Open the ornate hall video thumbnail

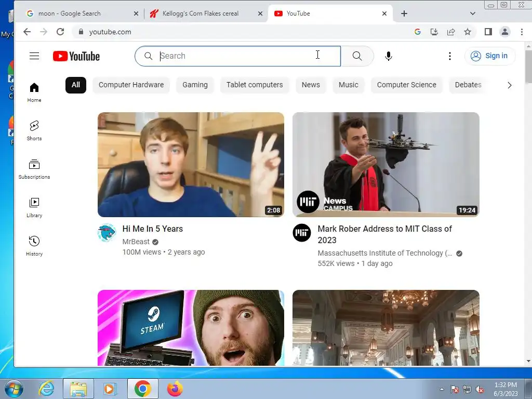(386, 328)
